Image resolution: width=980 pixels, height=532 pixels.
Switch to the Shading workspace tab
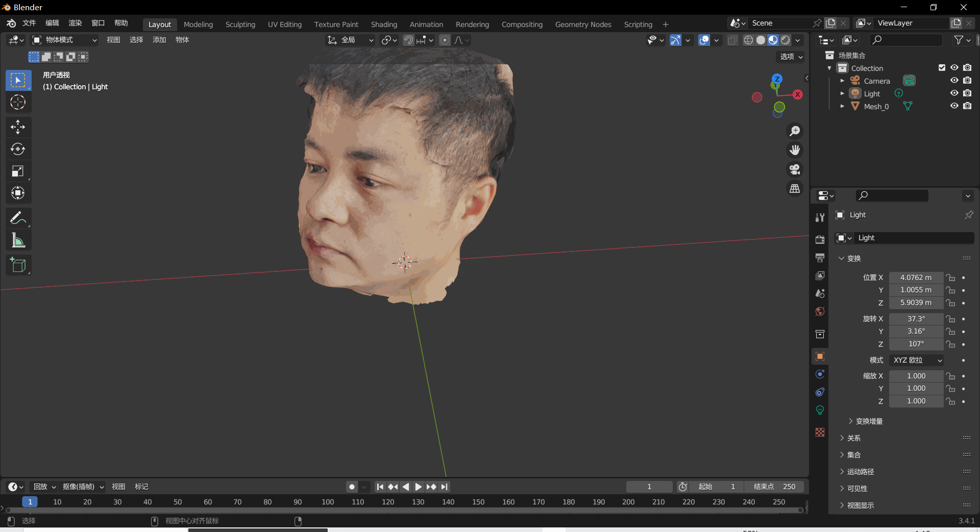[x=384, y=24]
